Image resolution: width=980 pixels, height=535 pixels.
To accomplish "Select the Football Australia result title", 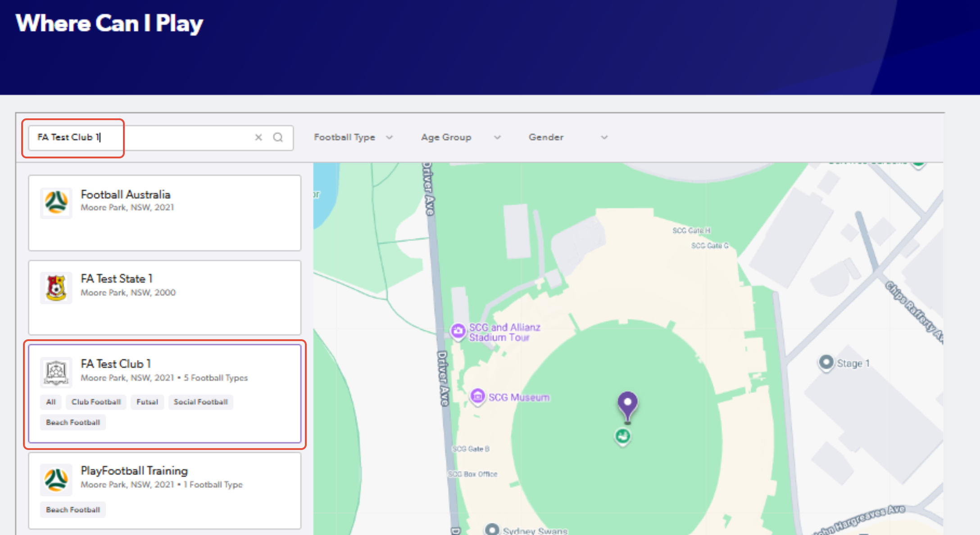I will click(x=126, y=194).
